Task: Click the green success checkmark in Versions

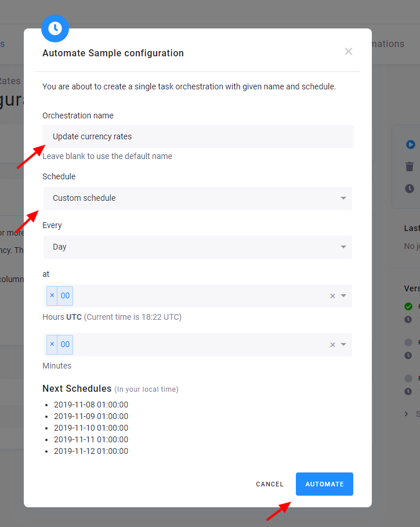Action: point(408,306)
